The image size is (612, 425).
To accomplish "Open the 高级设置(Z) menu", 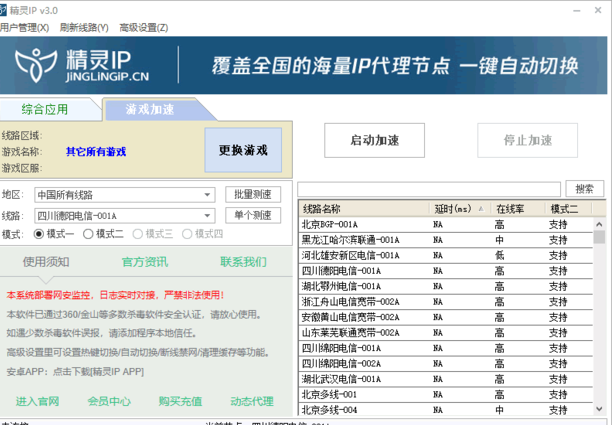I will tap(144, 28).
